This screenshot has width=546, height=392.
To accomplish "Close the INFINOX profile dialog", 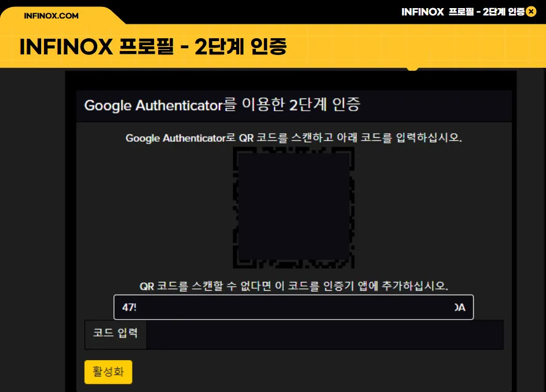I will [x=531, y=12].
